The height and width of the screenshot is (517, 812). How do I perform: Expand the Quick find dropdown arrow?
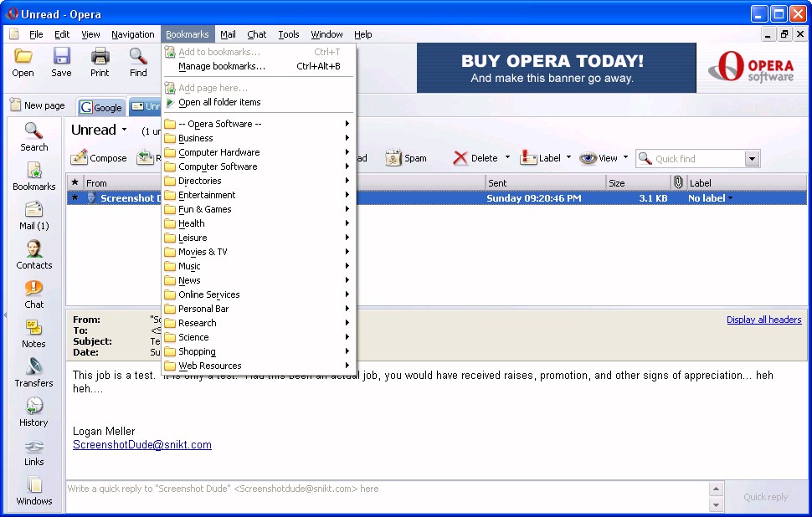click(751, 159)
